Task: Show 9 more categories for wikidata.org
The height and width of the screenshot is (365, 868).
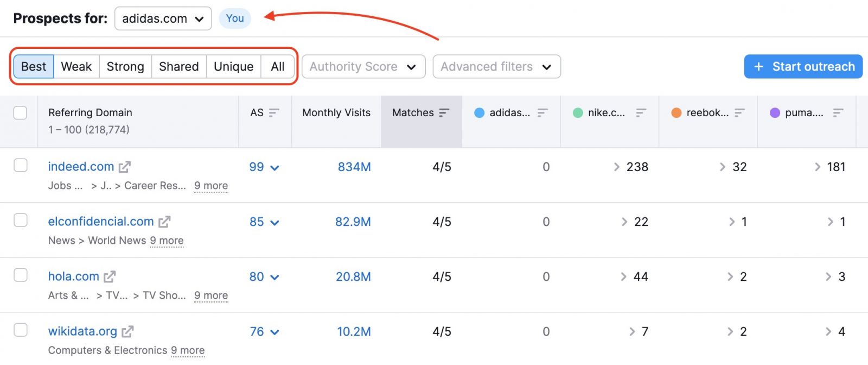Action: [188, 350]
